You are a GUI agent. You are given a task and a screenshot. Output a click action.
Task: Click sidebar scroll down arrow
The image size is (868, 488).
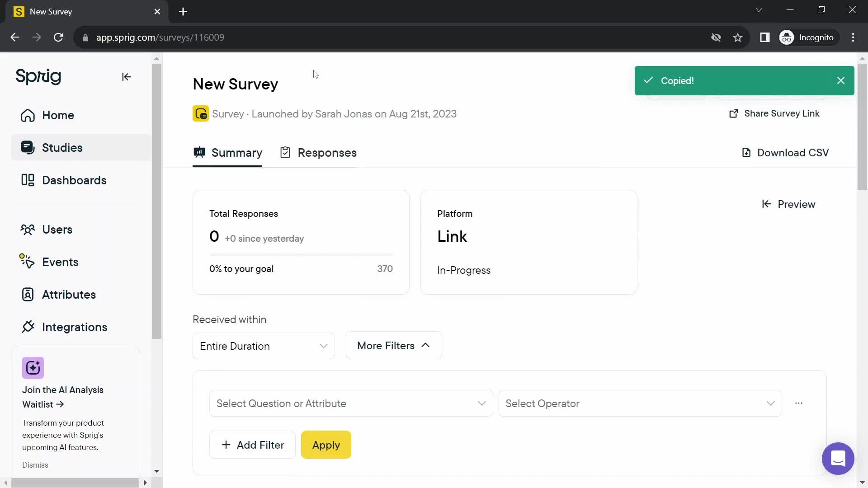[156, 471]
